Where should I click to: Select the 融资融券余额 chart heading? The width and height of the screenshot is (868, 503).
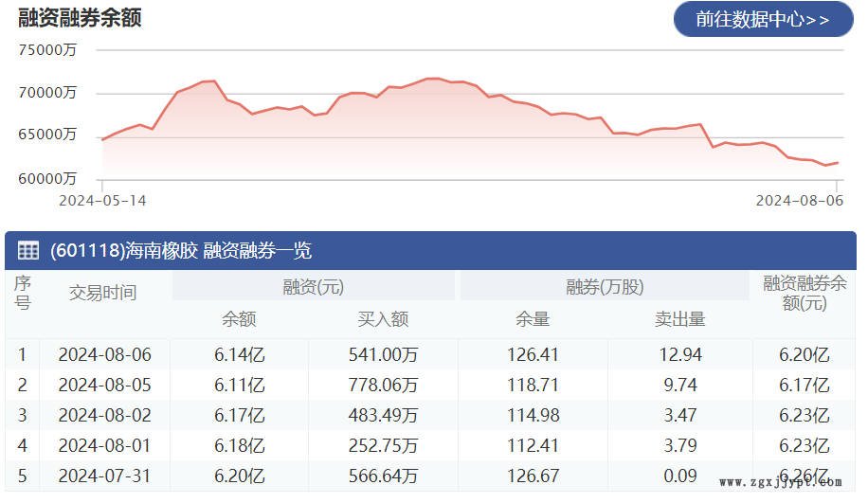[80, 18]
